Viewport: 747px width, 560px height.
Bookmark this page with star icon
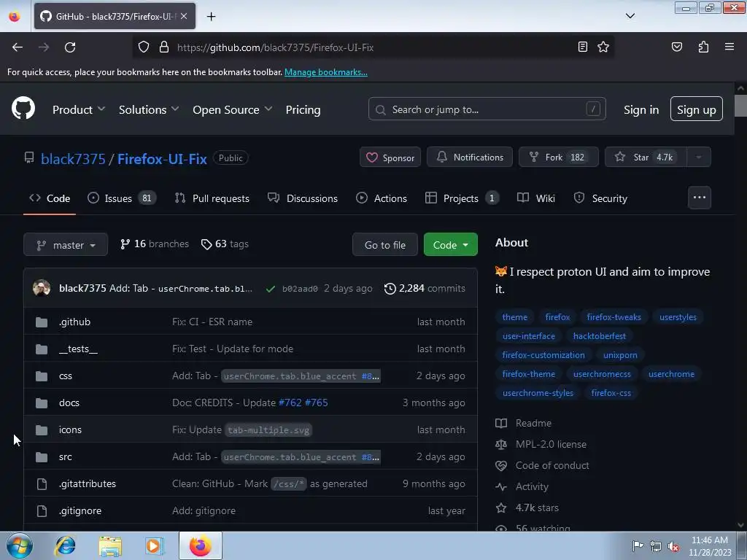pos(603,47)
